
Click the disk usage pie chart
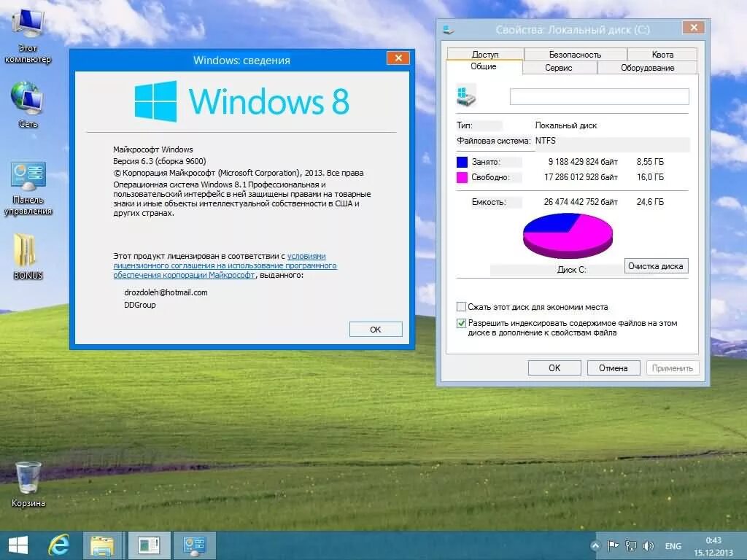[x=568, y=236]
